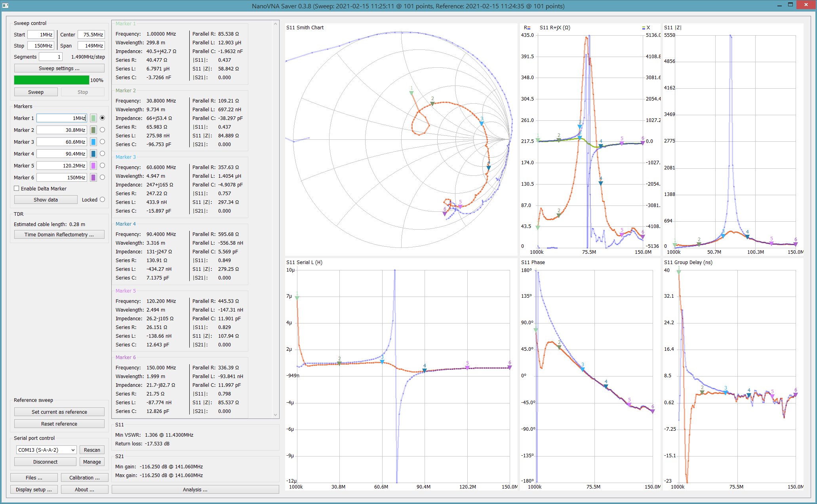This screenshot has height=504, width=817.
Task: Click the Segments input field
Action: coord(51,57)
